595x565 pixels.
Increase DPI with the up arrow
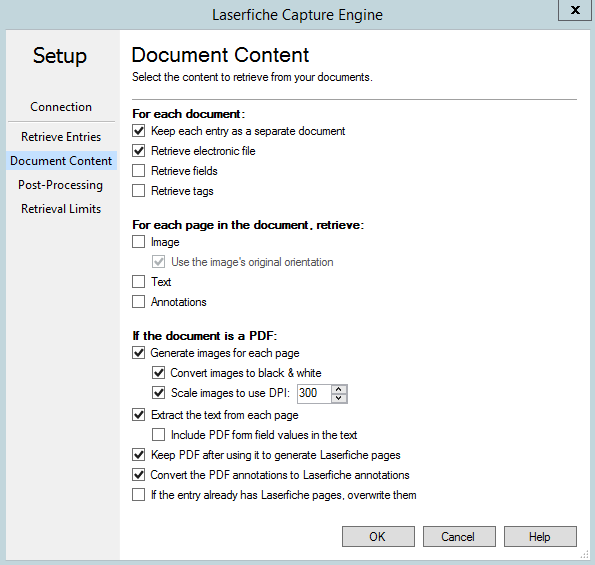coord(338,389)
